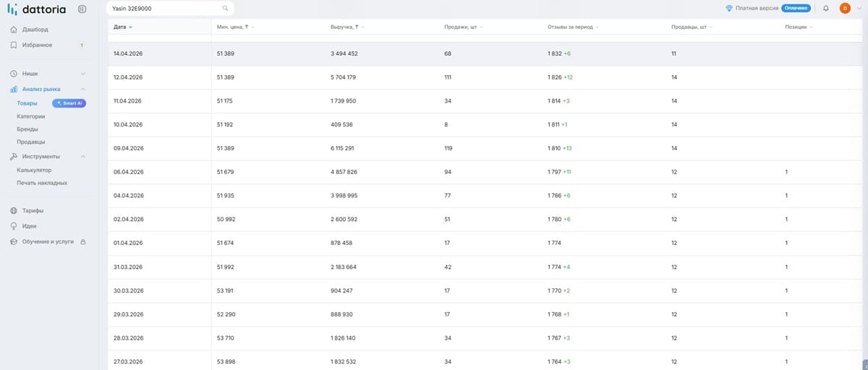Click the Ниши clock icon
868x370 pixels.
[14, 74]
